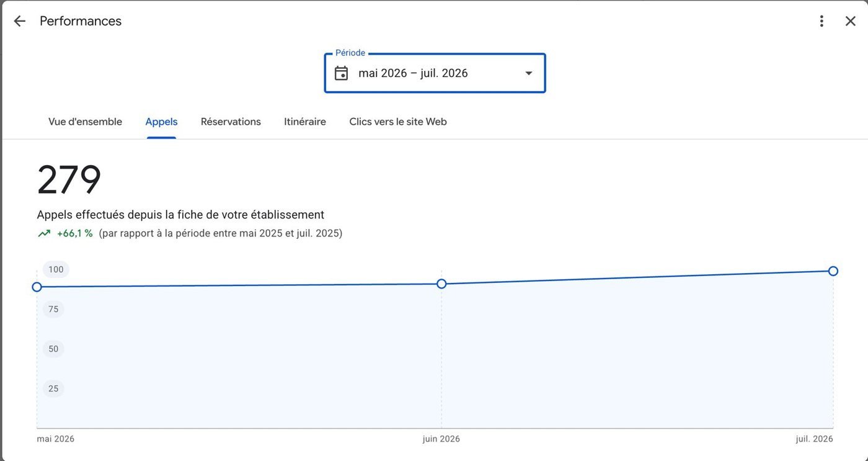Click the juin 2026 x-axis label

pyautogui.click(x=441, y=439)
